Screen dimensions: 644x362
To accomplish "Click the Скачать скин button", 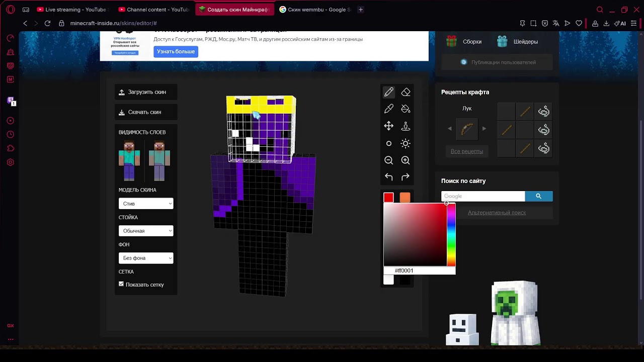I will (x=146, y=112).
